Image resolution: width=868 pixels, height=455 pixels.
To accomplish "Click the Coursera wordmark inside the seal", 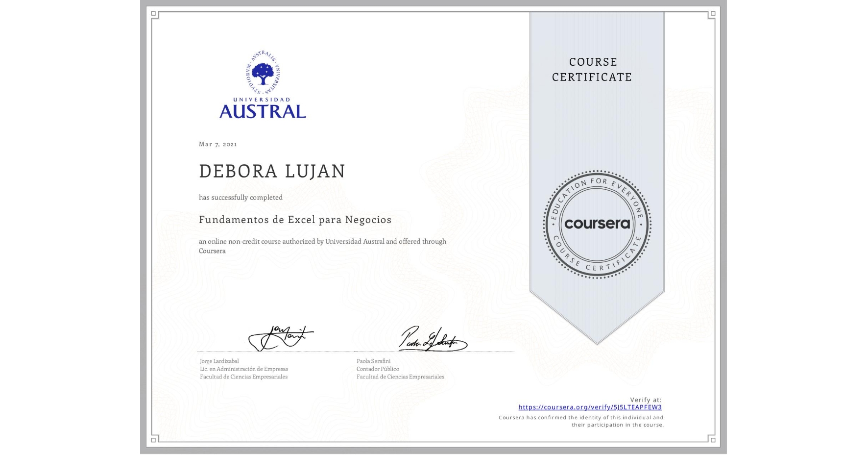I will [597, 224].
